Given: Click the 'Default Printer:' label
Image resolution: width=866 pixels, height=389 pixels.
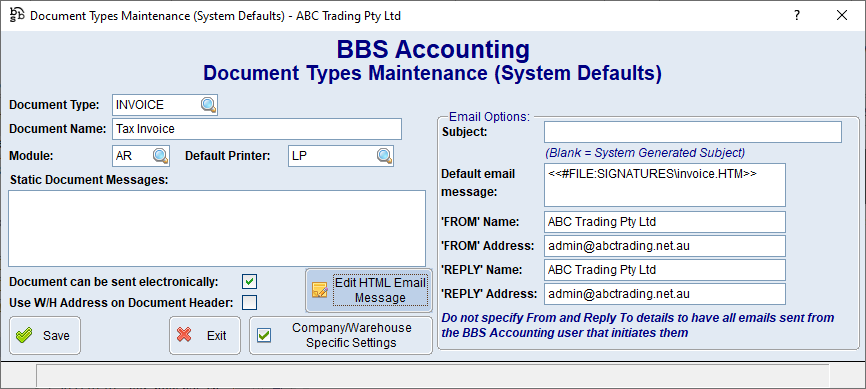Looking at the screenshot, I should (x=228, y=156).
